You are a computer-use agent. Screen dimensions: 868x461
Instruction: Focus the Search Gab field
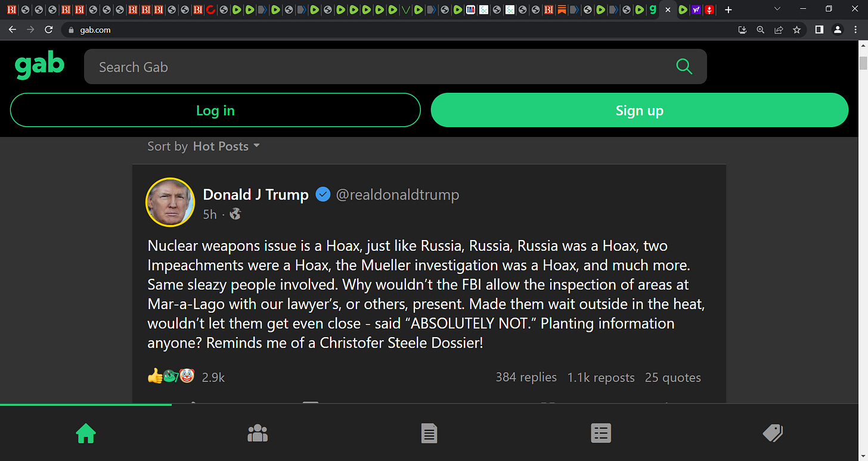pos(395,67)
